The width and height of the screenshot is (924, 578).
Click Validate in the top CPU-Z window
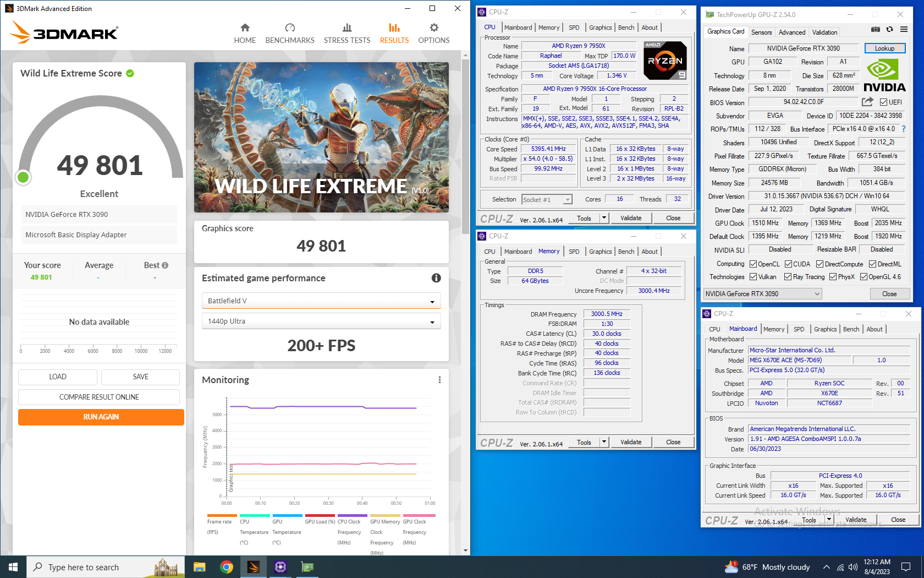point(631,218)
